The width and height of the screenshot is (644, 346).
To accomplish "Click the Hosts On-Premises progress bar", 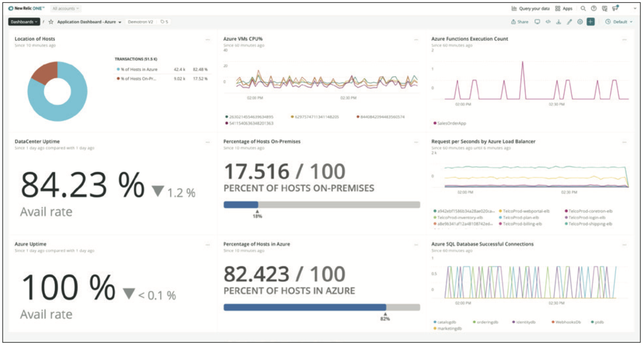I will coord(322,205).
